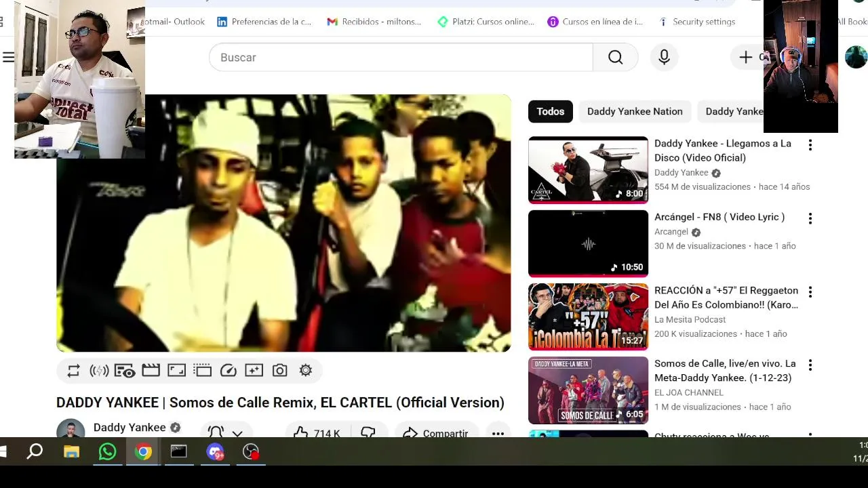Share the video using Compartir

(436, 433)
